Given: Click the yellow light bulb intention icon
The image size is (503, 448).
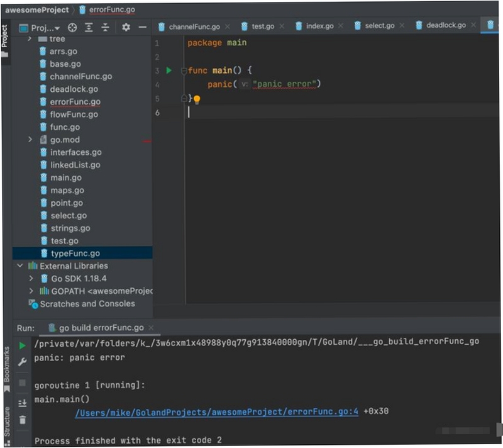Looking at the screenshot, I should click(x=197, y=99).
